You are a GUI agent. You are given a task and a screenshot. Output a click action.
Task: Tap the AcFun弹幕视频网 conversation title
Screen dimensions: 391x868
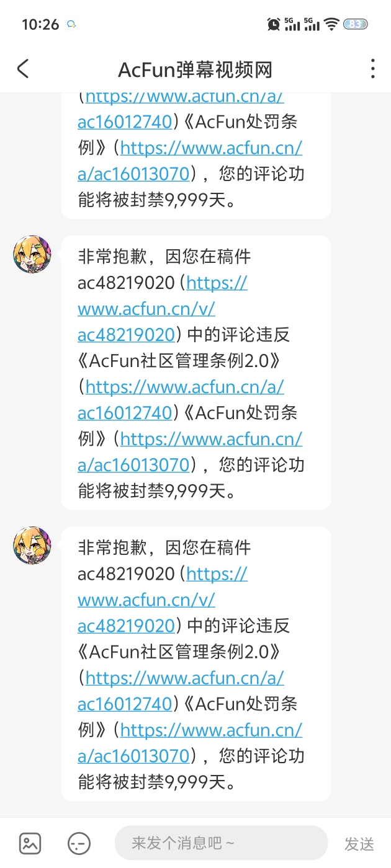click(195, 69)
